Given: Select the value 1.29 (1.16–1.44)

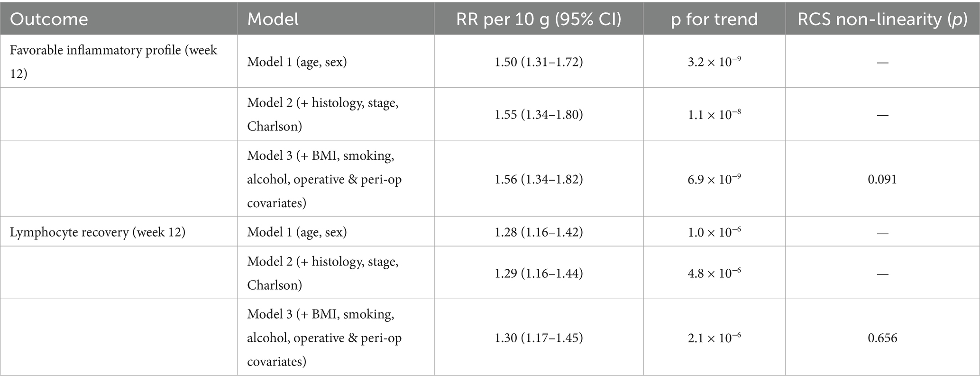Looking at the screenshot, I should (x=539, y=273).
